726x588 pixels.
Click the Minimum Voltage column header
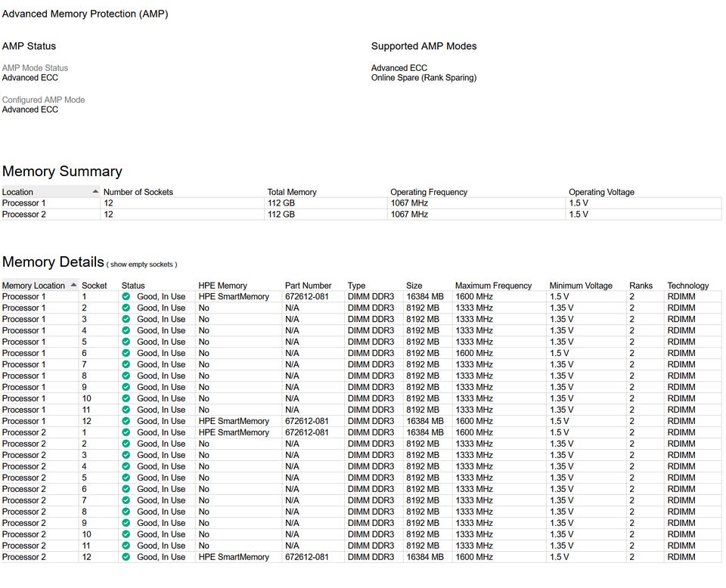tap(581, 286)
